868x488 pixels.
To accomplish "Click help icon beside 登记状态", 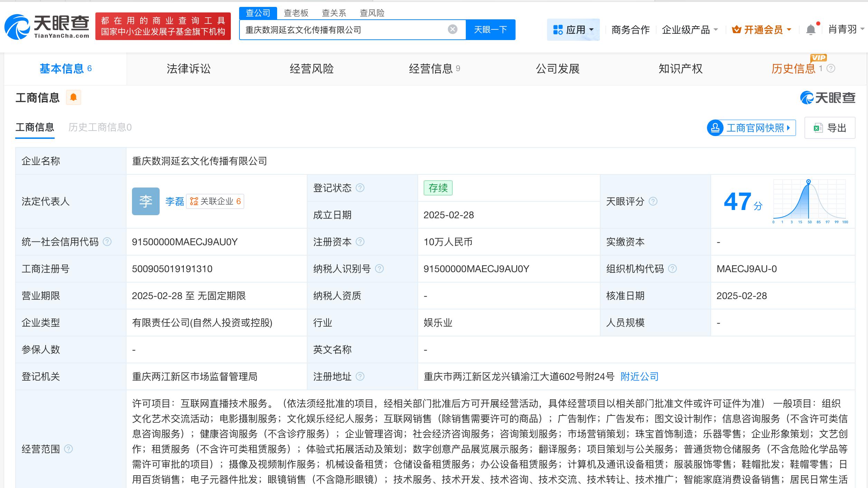I will (360, 188).
